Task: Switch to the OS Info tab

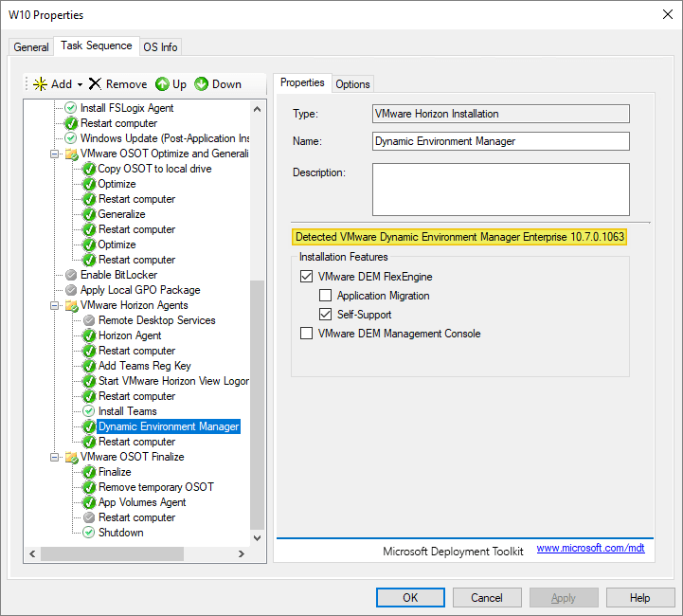Action: tap(160, 47)
